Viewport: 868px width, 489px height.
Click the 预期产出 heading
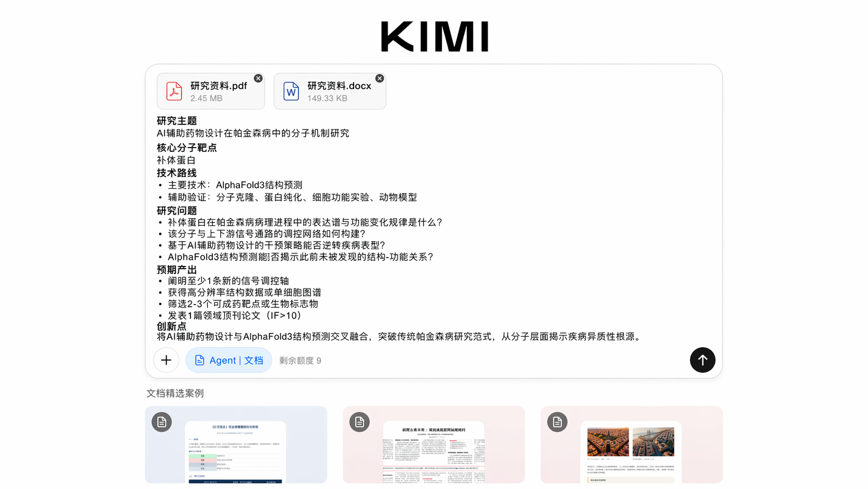tap(177, 270)
